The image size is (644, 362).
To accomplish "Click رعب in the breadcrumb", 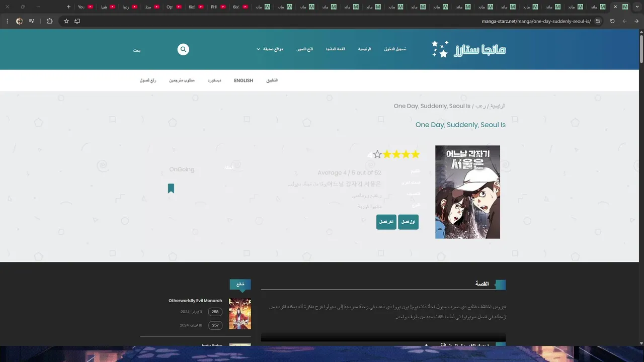I will click(x=480, y=106).
